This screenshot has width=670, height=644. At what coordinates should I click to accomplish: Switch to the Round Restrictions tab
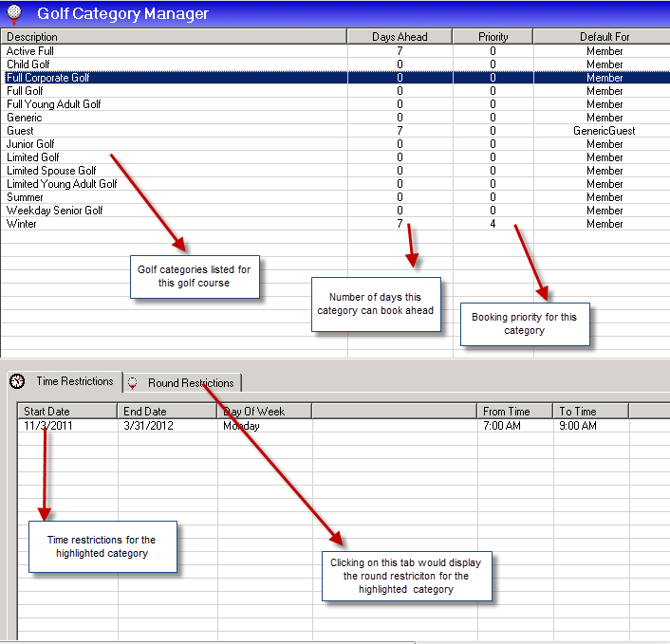click(190, 383)
